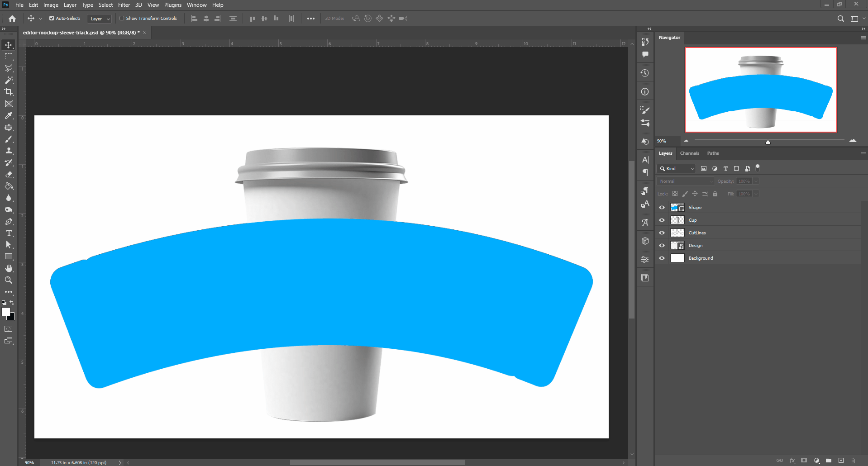Click the Navigator zoom slider handle
Viewport: 868px width, 466px height.
point(768,142)
